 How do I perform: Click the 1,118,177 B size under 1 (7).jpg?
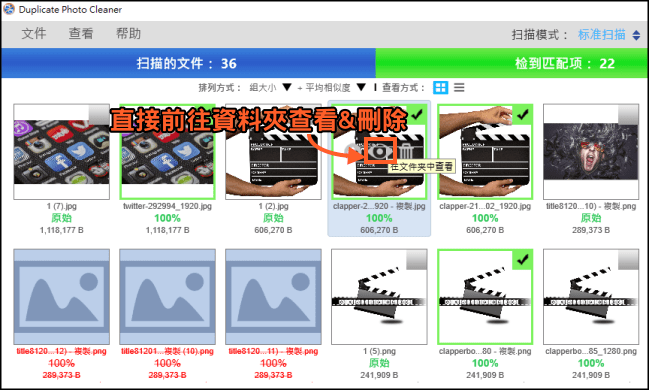coord(61,230)
